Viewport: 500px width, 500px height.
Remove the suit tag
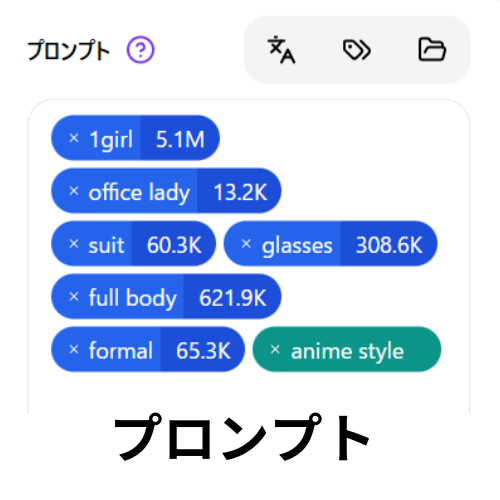(x=74, y=244)
